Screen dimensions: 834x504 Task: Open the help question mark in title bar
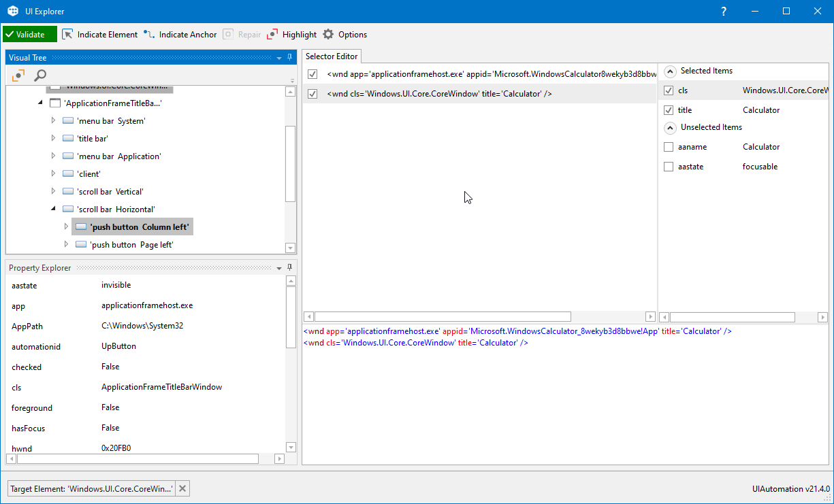[x=724, y=11]
